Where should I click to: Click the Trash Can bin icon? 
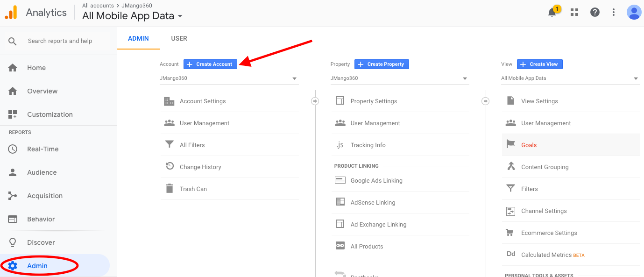pos(170,189)
